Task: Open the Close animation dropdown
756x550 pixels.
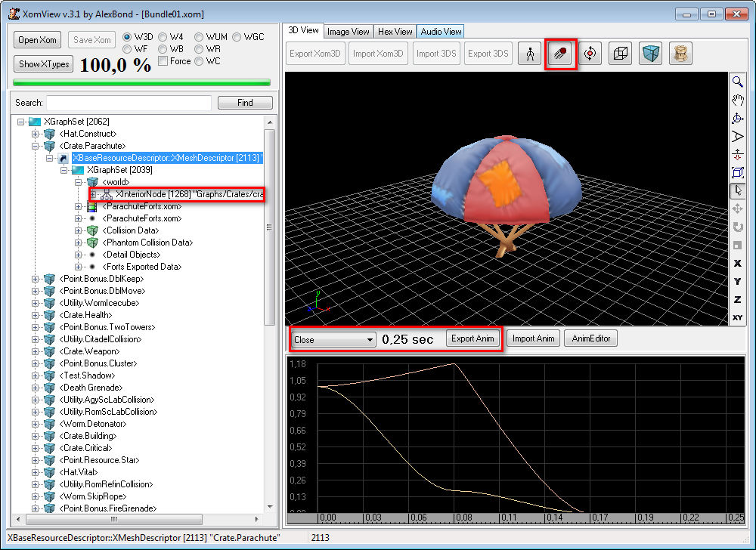Action: 333,340
